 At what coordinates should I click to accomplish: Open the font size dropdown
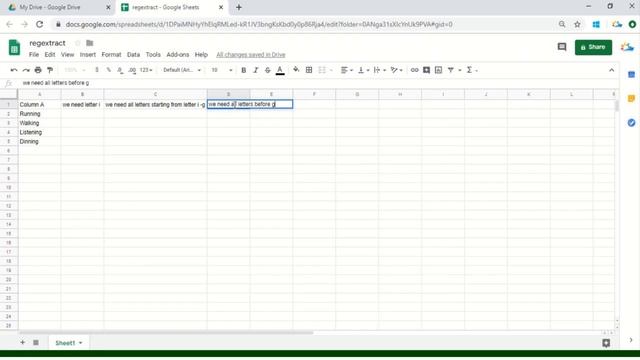(222, 70)
